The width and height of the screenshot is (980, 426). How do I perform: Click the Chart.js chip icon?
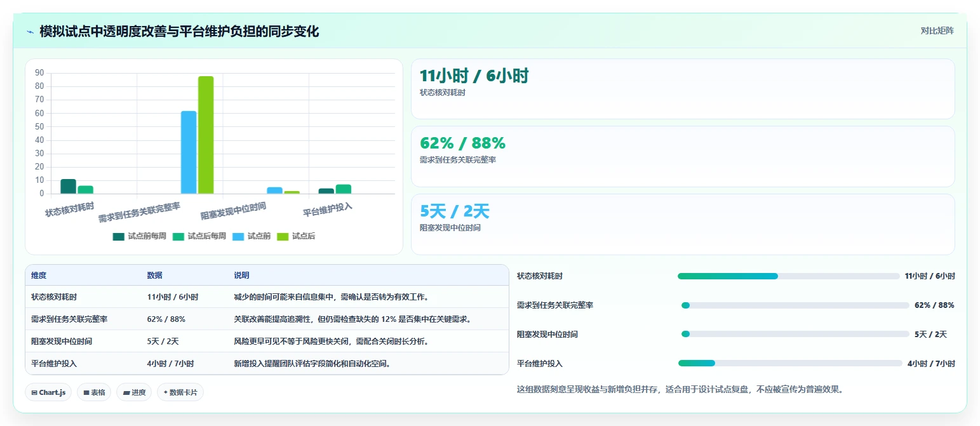(34, 393)
